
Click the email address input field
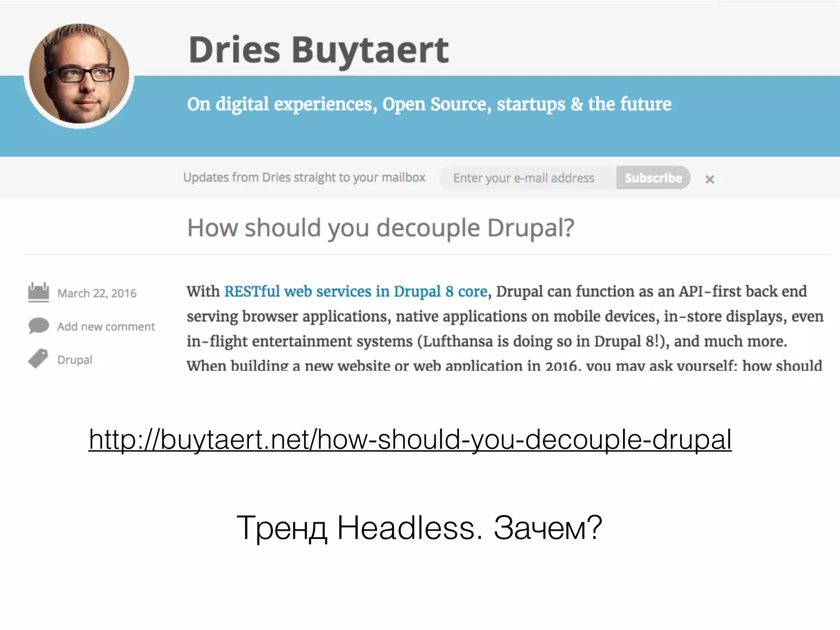pyautogui.click(x=528, y=178)
